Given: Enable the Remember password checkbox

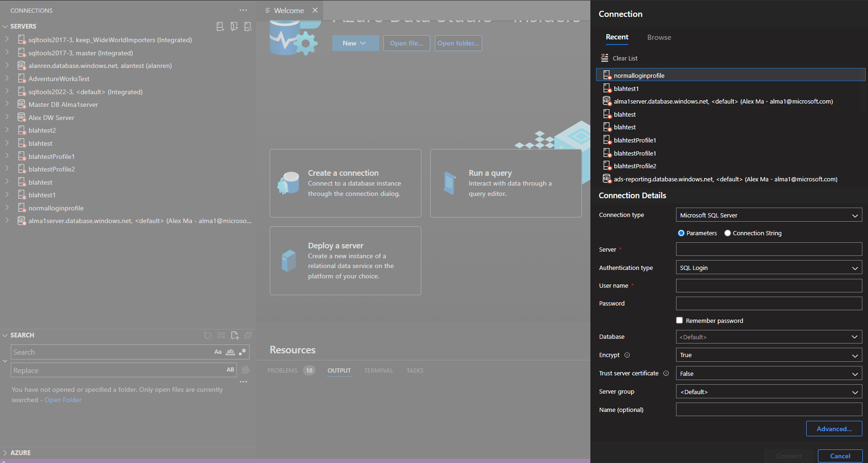Looking at the screenshot, I should (x=679, y=320).
